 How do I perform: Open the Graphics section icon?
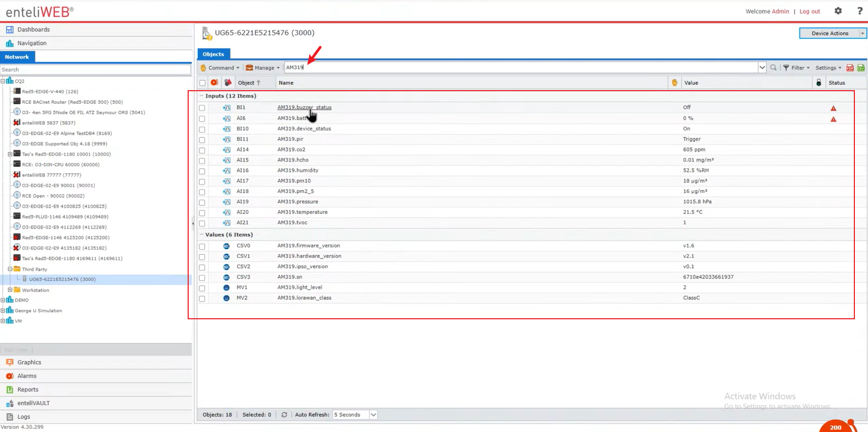[x=9, y=362]
